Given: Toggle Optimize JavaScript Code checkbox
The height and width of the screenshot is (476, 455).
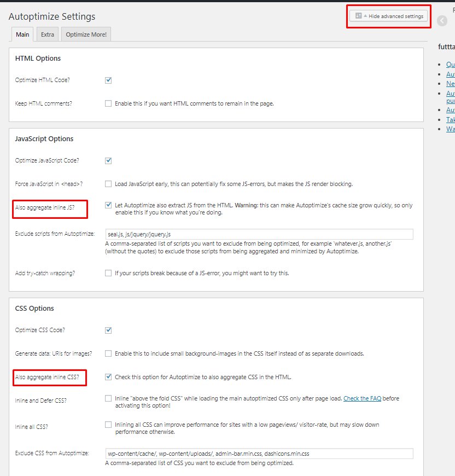Looking at the screenshot, I should click(108, 161).
